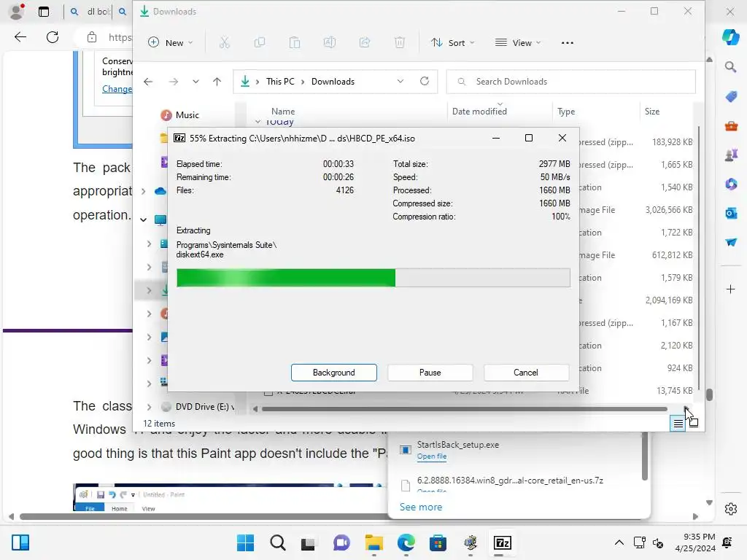Open Shopping tag in Edge sidebar
Image resolution: width=747 pixels, height=560 pixels.
point(731,97)
